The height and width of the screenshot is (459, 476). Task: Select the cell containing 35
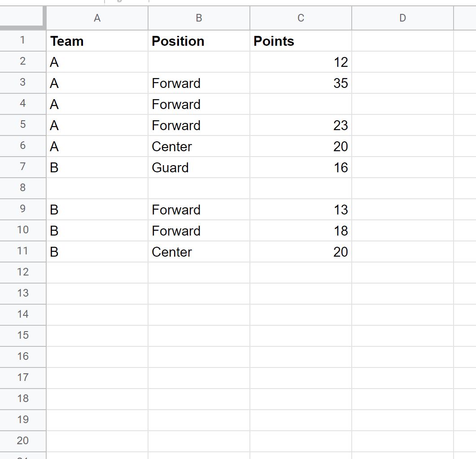click(x=301, y=83)
